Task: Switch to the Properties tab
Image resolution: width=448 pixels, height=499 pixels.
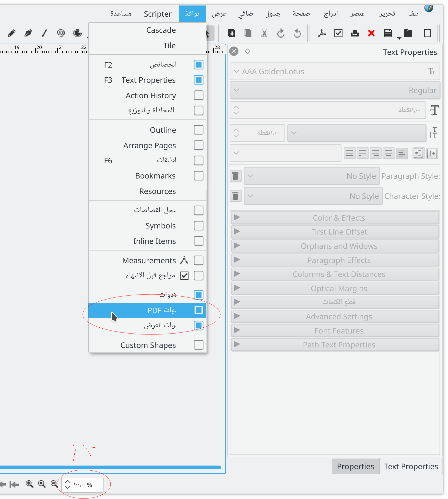Action: 355,466
